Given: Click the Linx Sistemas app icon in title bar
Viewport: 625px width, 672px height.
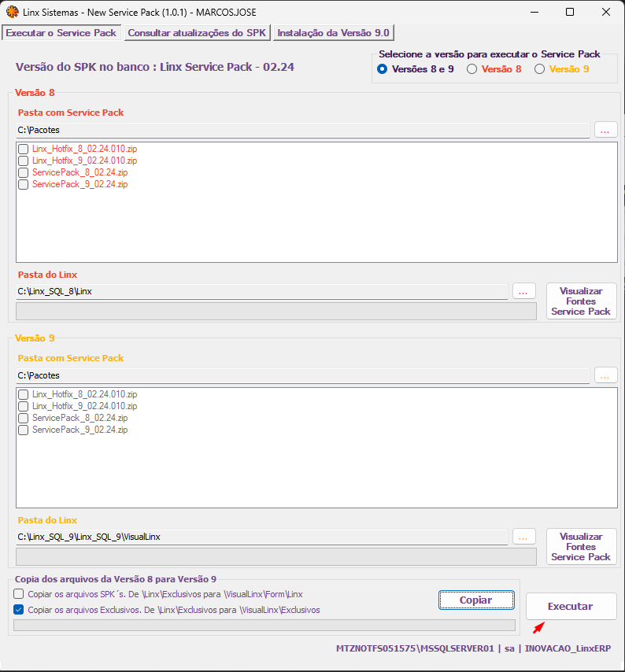Looking at the screenshot, I should click(12, 12).
